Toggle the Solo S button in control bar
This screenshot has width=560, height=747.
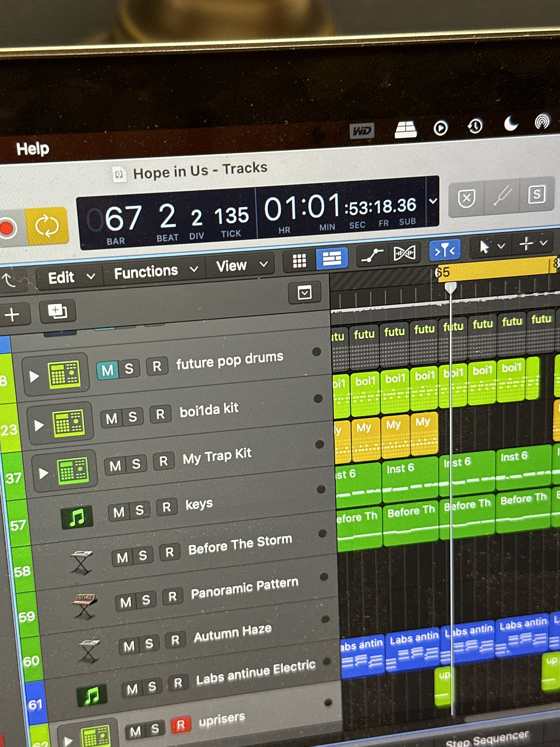click(x=536, y=194)
